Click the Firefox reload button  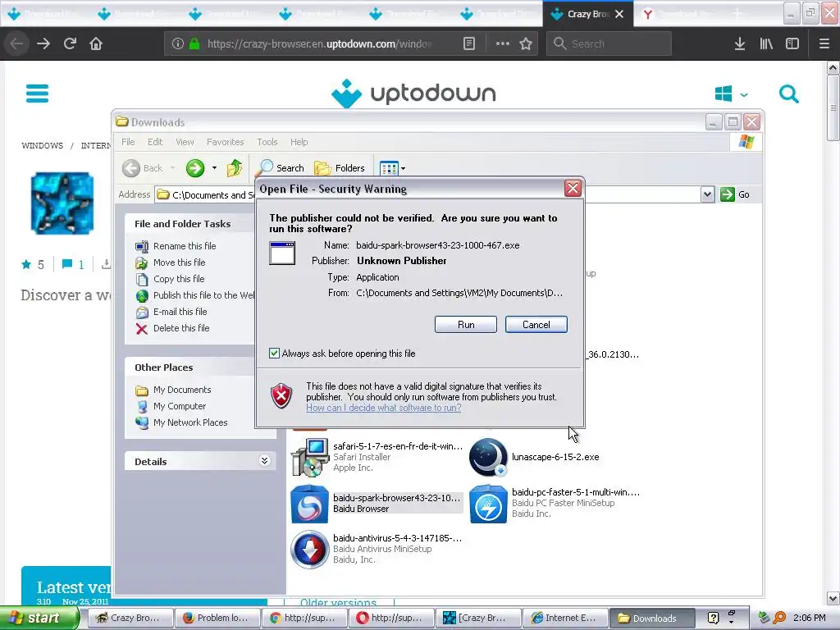(x=70, y=43)
